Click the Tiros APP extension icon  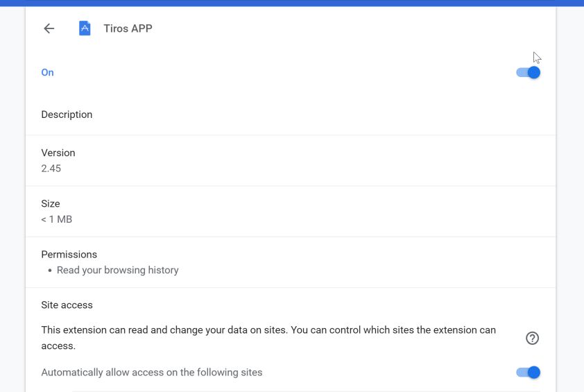click(85, 28)
